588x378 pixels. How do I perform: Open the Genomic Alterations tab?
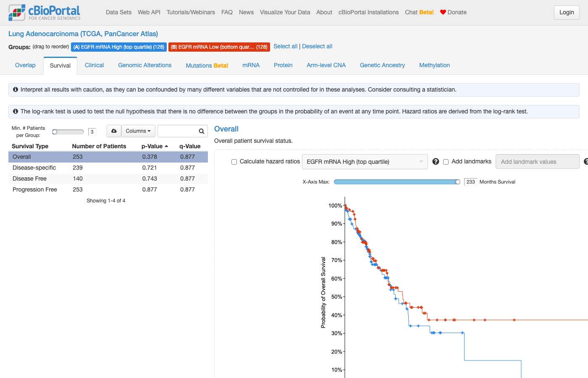tap(145, 65)
